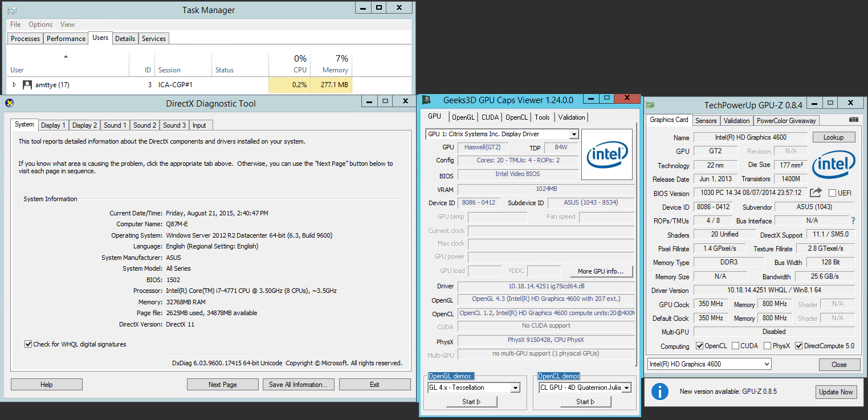Click Save All Information button

tap(298, 385)
